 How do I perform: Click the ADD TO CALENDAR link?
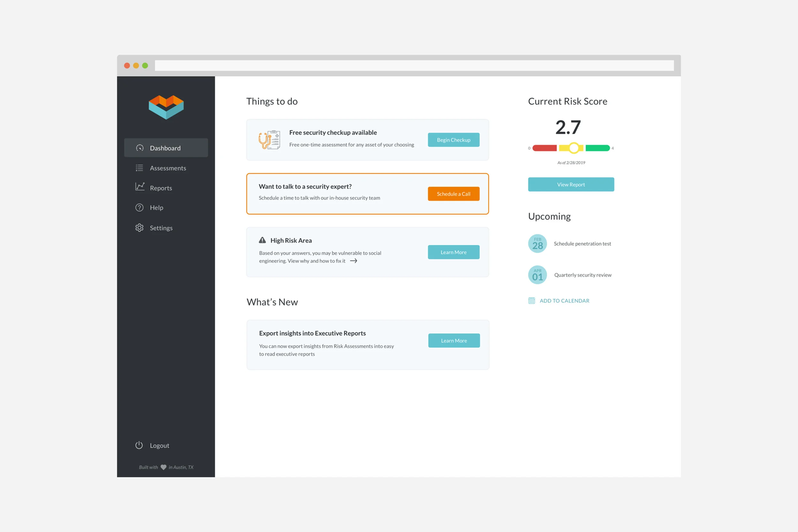click(x=565, y=301)
